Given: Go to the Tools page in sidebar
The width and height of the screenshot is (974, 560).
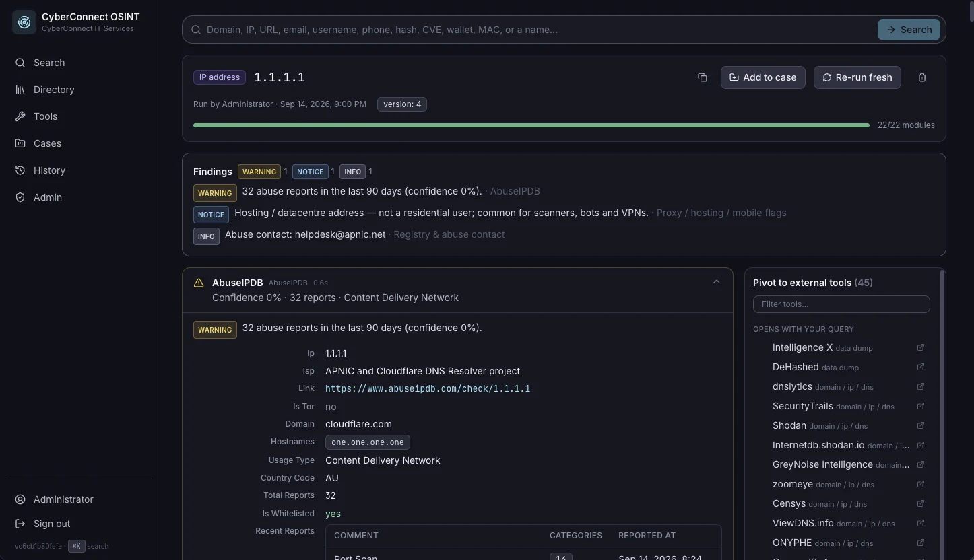Looking at the screenshot, I should click(79, 116).
